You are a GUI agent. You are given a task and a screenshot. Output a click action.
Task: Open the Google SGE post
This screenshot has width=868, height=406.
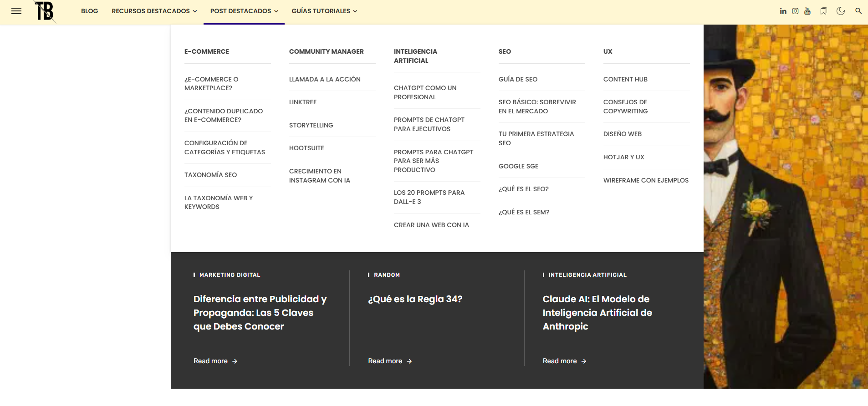518,166
